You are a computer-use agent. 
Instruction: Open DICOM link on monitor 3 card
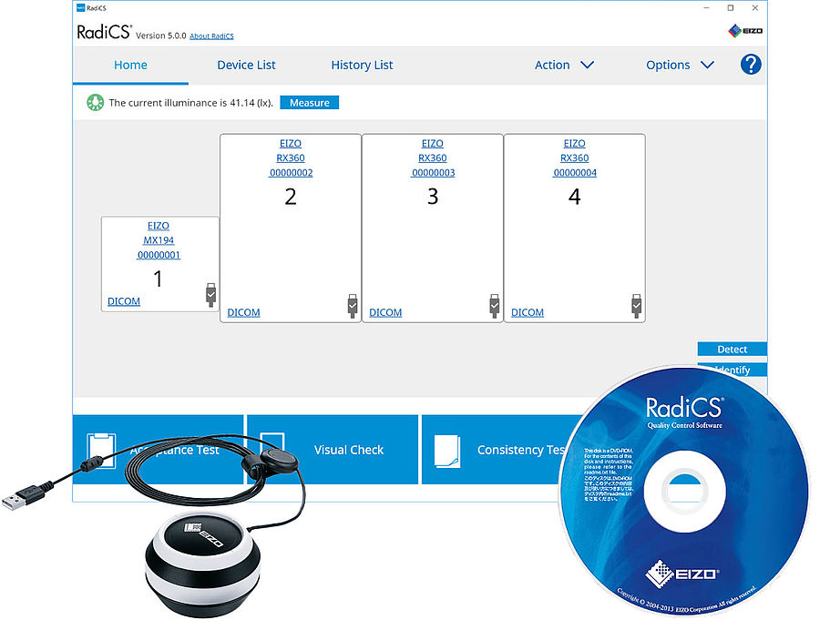(385, 312)
